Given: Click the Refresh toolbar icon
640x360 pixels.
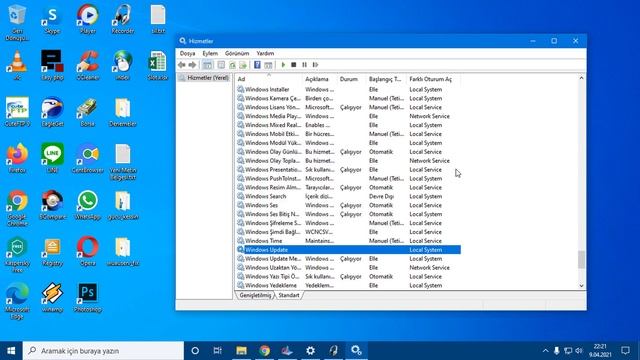Looking at the screenshot, I should 232,65.
